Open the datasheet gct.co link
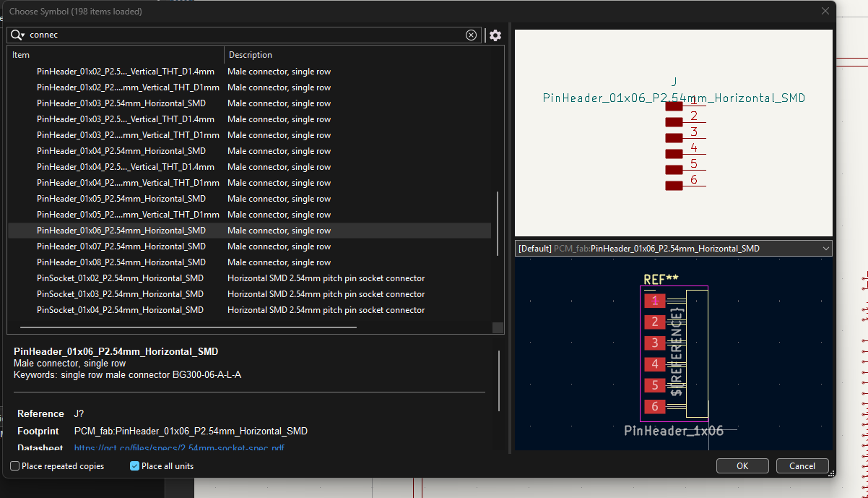Viewport: 868px width, 498px height. [179, 448]
